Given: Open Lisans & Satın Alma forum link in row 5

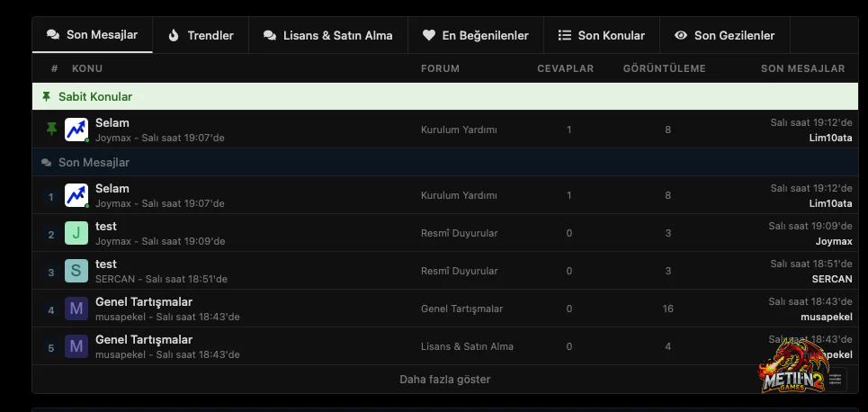Looking at the screenshot, I should coord(467,346).
